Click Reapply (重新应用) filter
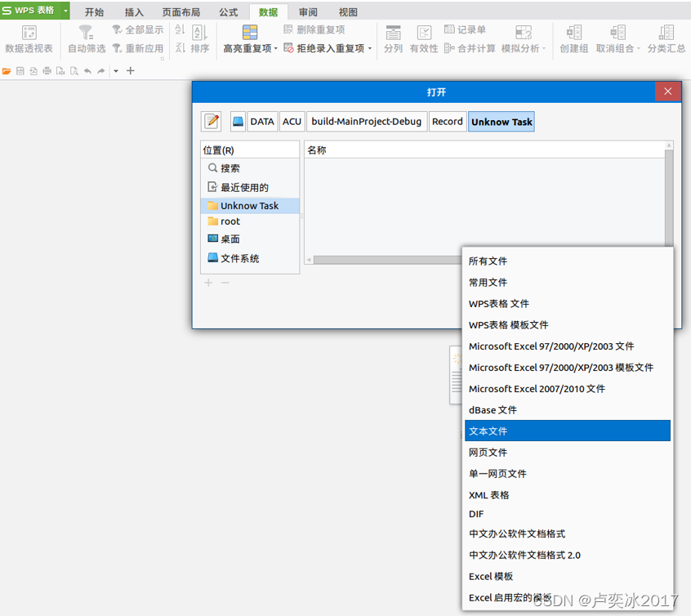Screen dimensions: 691x616 pos(138,48)
